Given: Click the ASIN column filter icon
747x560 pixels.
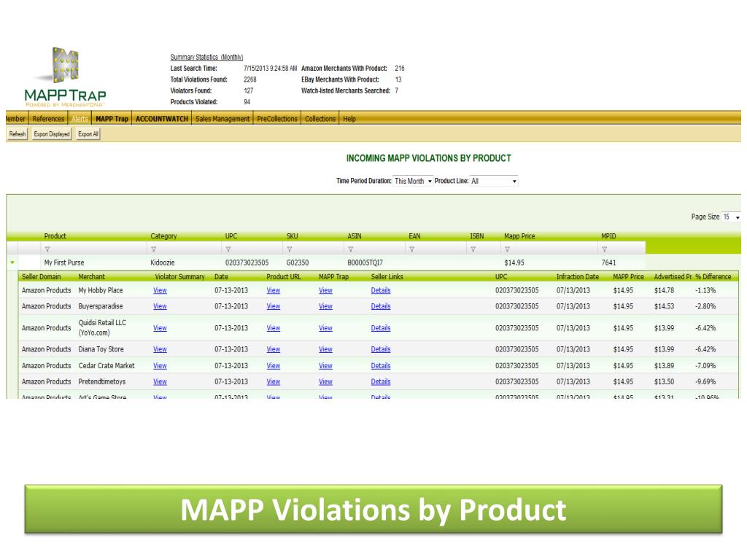Looking at the screenshot, I should pos(351,249).
